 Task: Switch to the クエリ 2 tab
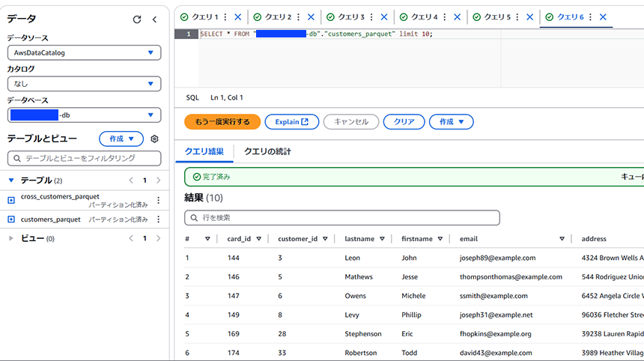pos(278,16)
